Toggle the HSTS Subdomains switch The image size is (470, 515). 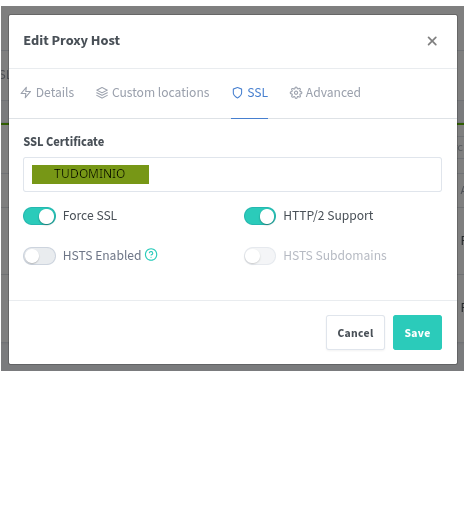coord(260,256)
